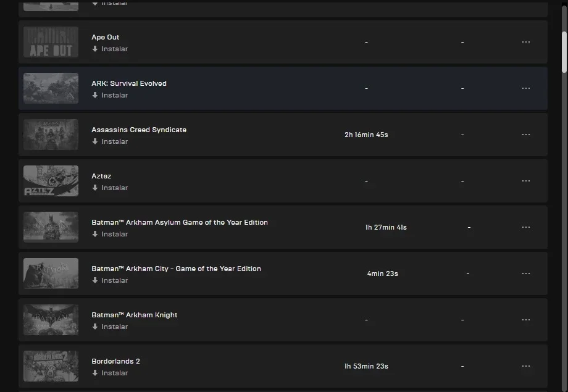Screen dimensions: 568x392
Task: Click Instalar under Aztez
Action: pos(110,188)
